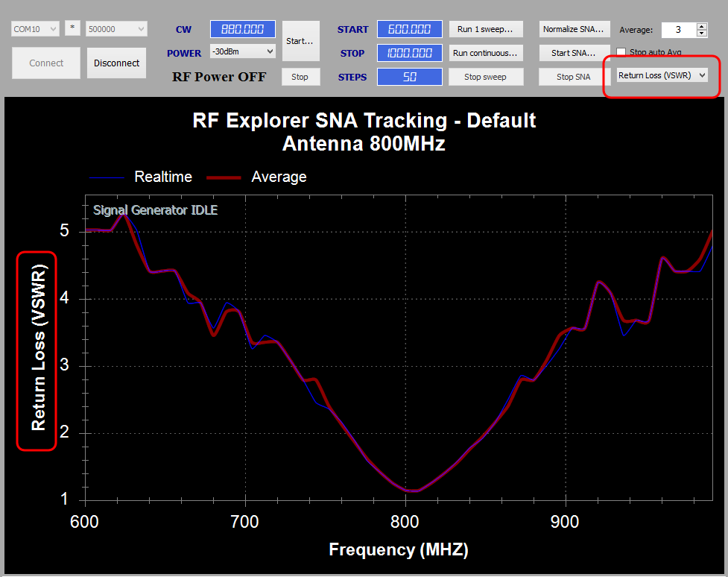Click the Start SNA... button
The height and width of the screenshot is (577, 728).
point(574,53)
